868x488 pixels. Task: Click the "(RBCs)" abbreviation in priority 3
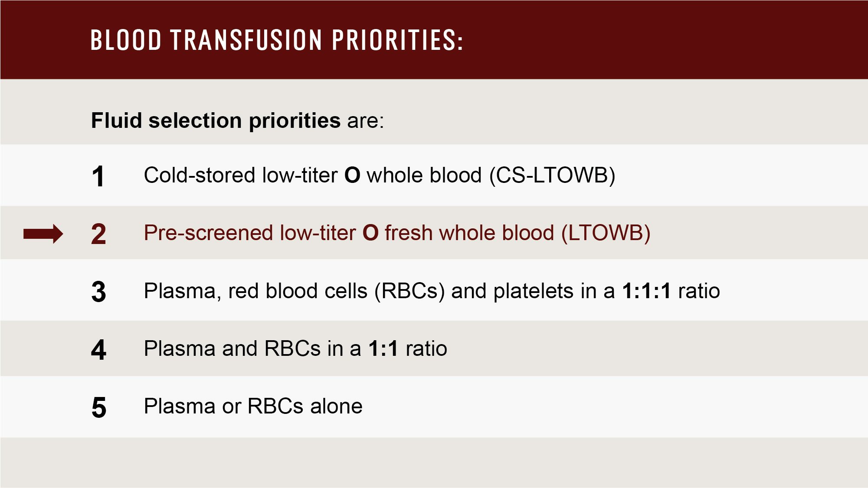coord(409,291)
